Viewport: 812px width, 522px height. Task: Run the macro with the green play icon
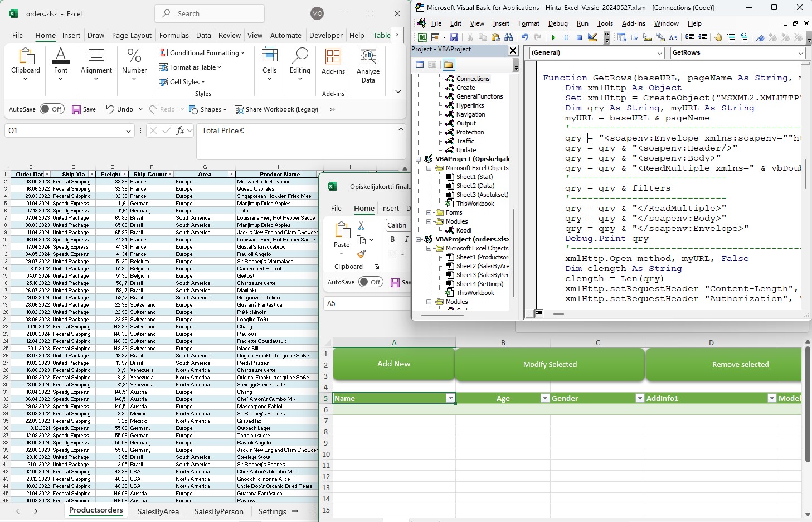pos(553,37)
